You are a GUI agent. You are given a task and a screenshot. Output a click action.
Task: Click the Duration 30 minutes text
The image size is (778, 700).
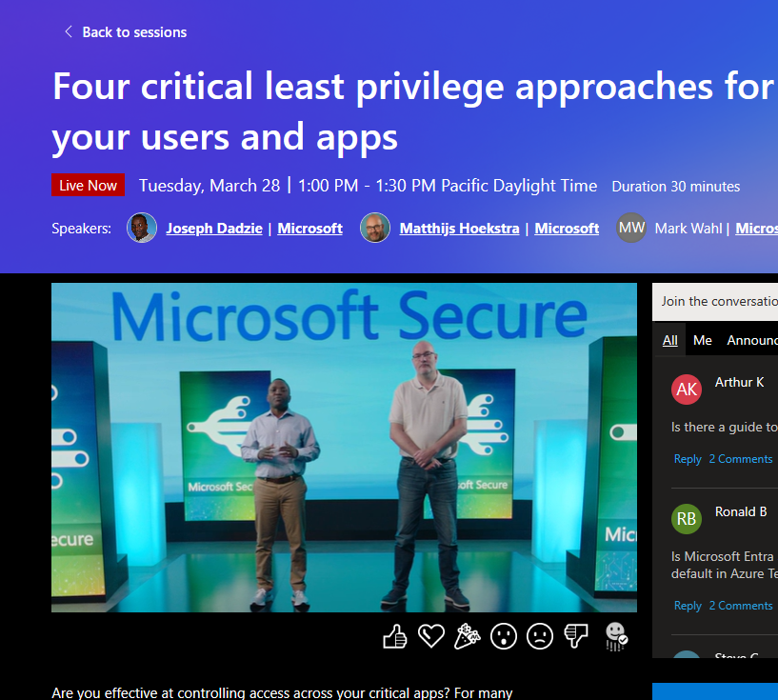point(676,187)
